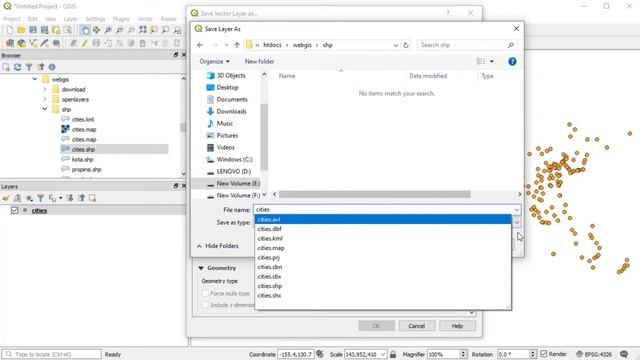The height and width of the screenshot is (360, 640).
Task: Open the Project menu
Action: pos(11,19)
